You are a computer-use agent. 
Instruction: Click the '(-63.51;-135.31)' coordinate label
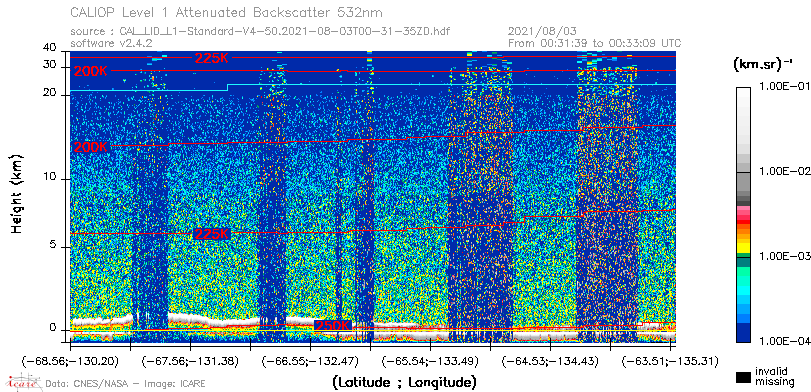pyautogui.click(x=670, y=361)
